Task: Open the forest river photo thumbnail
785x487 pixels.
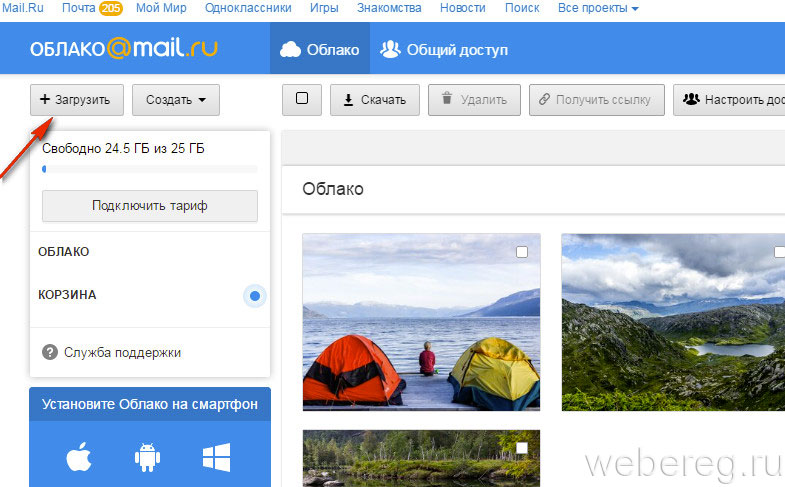Action: (x=421, y=458)
